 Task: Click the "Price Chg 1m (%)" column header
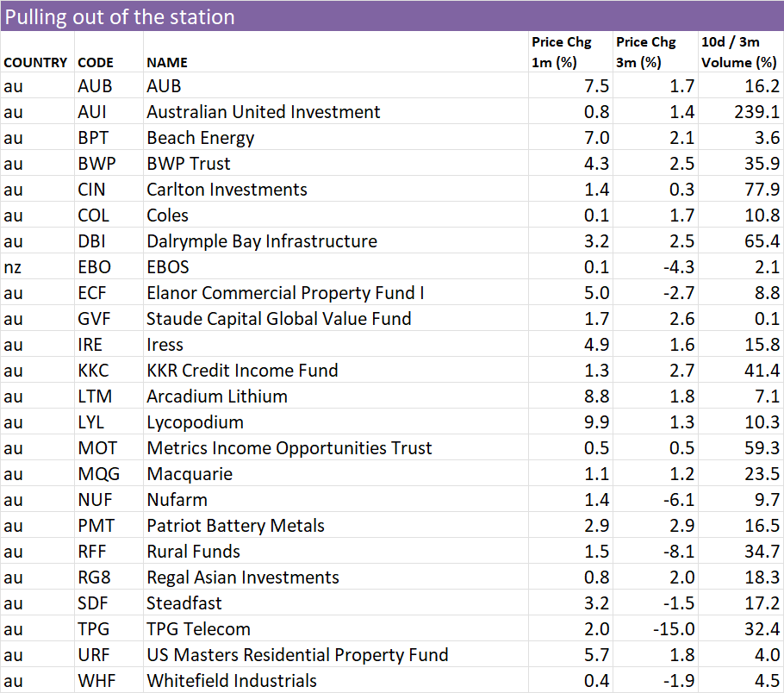tap(561, 52)
